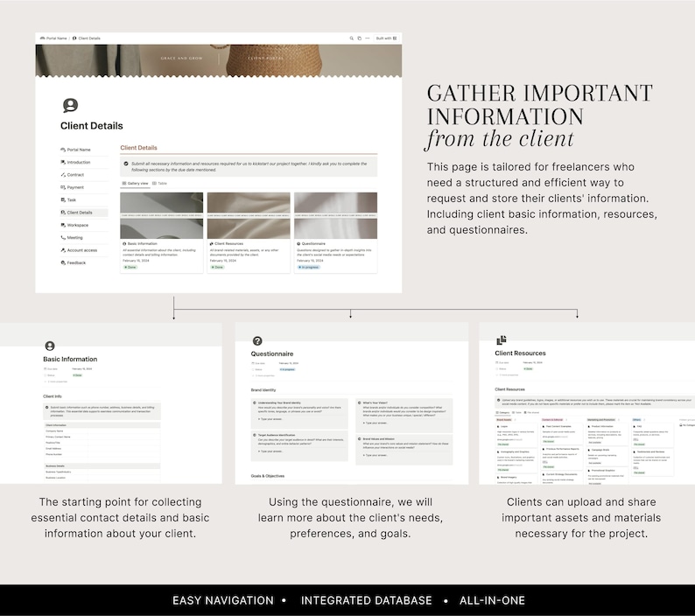Click the Basic Information page title
The height and width of the screenshot is (616, 695).
[70, 359]
